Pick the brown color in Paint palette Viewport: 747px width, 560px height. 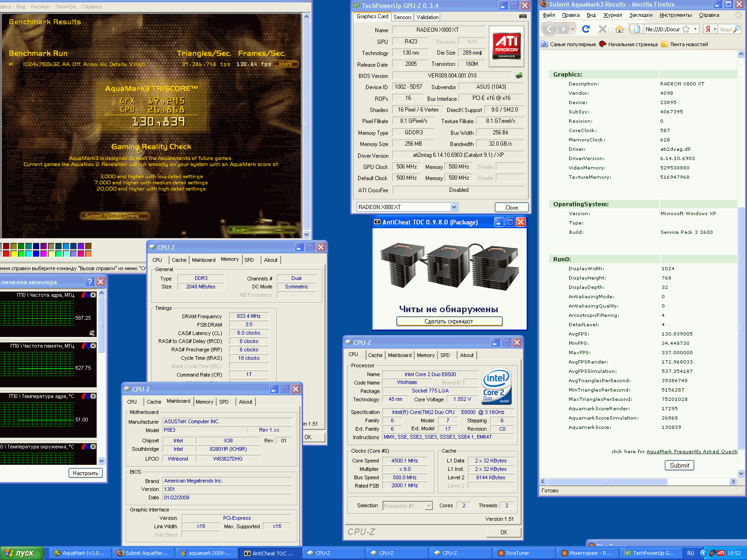point(89,246)
